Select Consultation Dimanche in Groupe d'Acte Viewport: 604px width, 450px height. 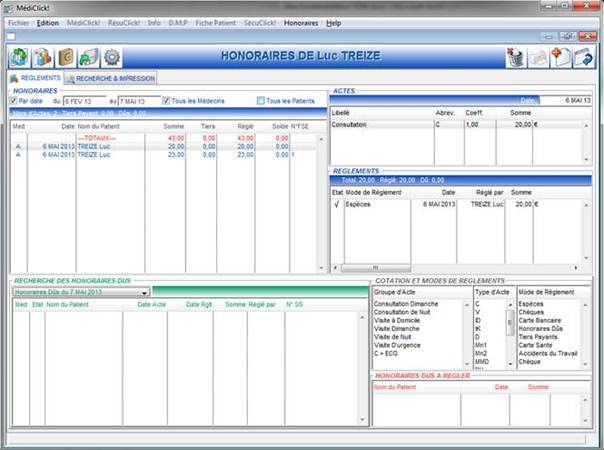pyautogui.click(x=406, y=304)
